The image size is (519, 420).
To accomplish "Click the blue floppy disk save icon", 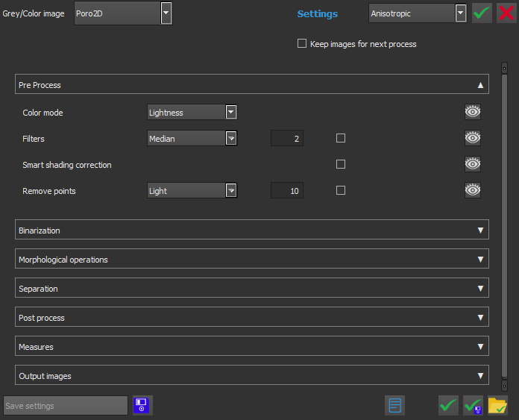I will [142, 405].
